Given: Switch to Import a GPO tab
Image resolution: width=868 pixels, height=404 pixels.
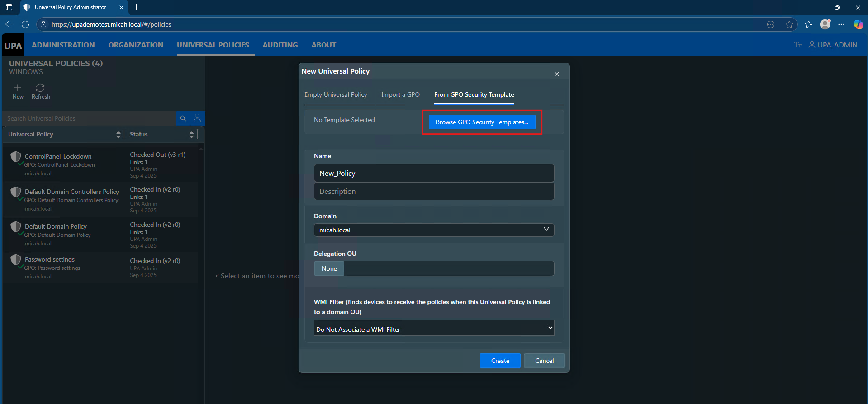Looking at the screenshot, I should pyautogui.click(x=400, y=95).
